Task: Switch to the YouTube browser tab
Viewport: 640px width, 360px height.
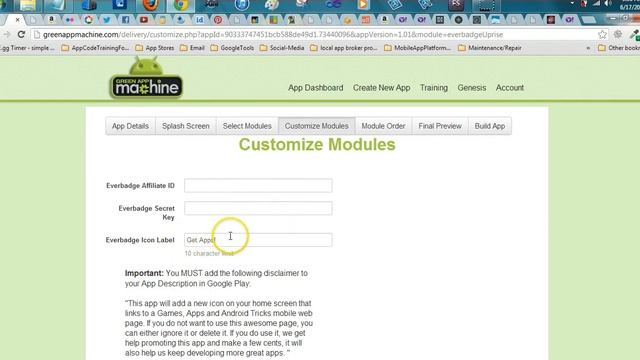Action: pyautogui.click(x=144, y=20)
